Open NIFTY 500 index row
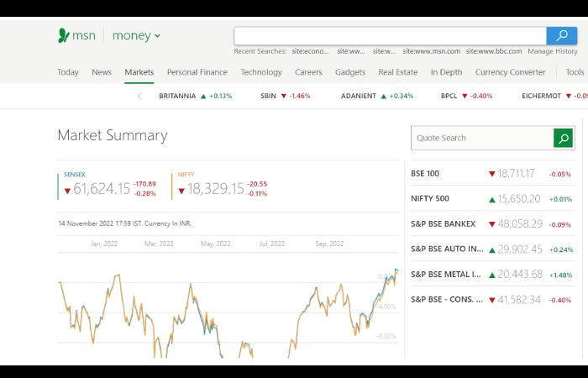Image resolution: width=588 pixels, height=378 pixels. point(493,199)
